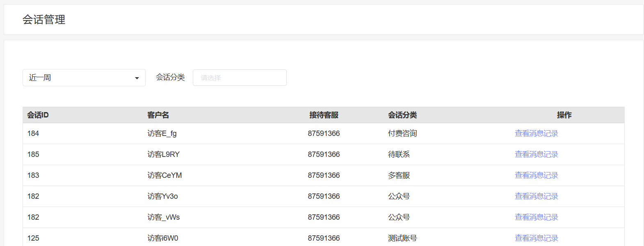The width and height of the screenshot is (644, 246).
Task: Click the 会话管理 page title
Action: tap(44, 20)
